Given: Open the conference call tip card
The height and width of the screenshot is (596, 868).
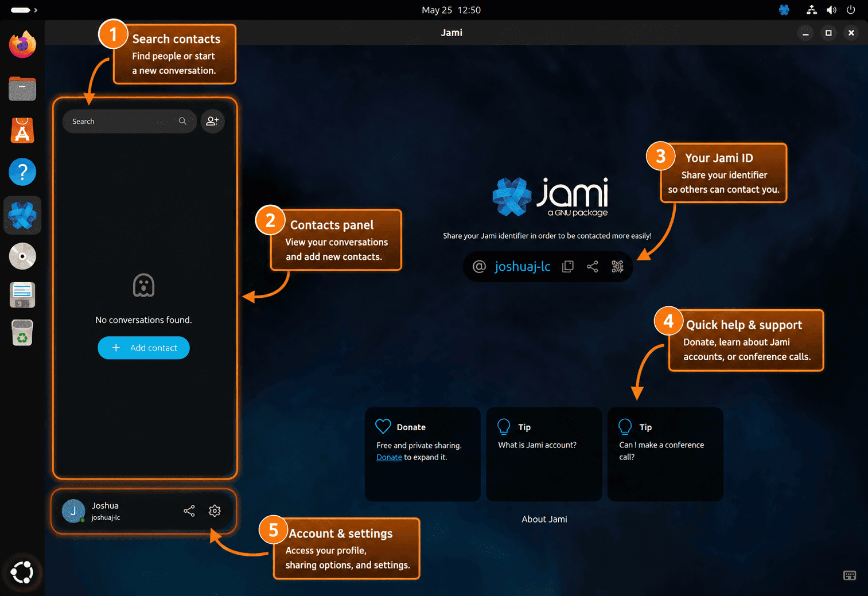Looking at the screenshot, I should pyautogui.click(x=665, y=454).
